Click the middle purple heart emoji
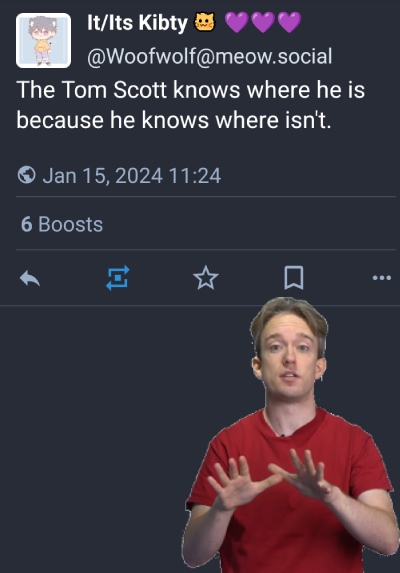This screenshot has width=400, height=573. (263, 22)
